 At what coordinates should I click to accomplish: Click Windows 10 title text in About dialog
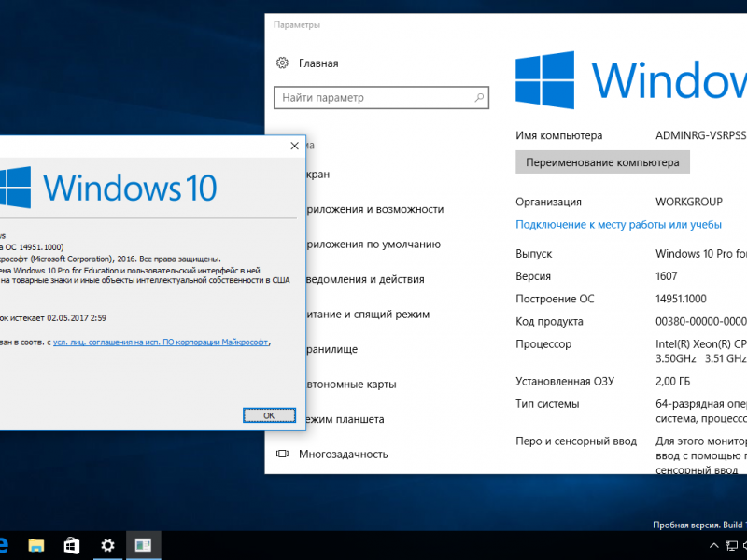pos(130,188)
